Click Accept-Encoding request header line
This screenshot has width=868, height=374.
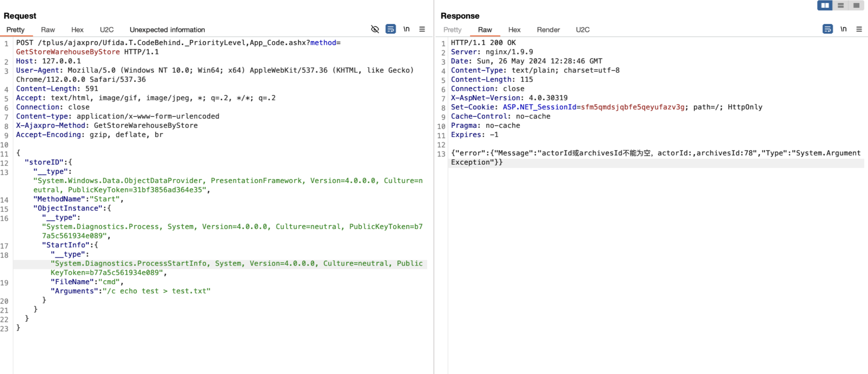(90, 134)
